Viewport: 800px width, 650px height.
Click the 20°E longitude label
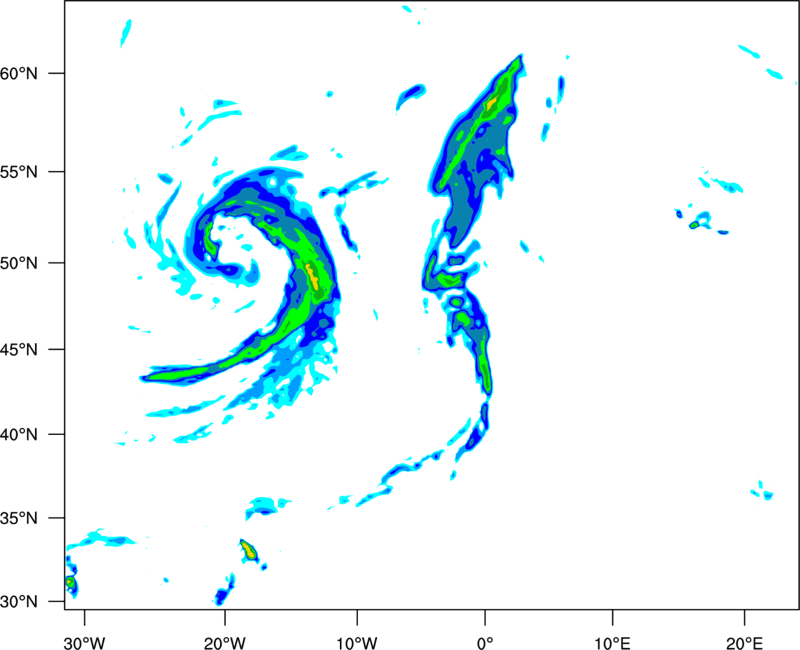click(x=744, y=643)
